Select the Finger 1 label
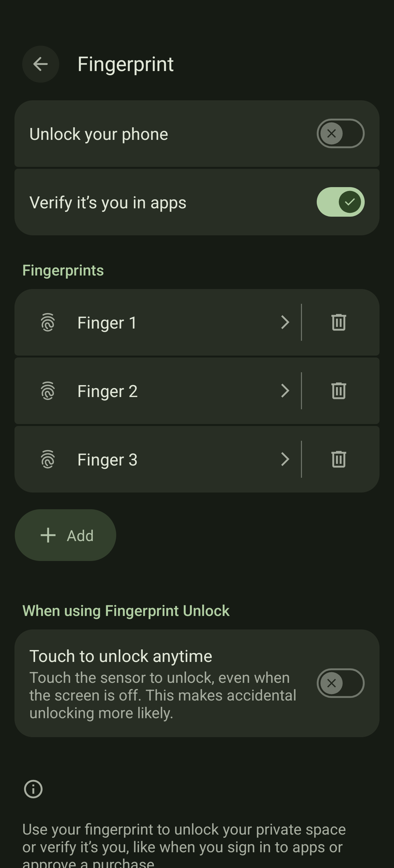394x868 pixels. [x=107, y=323]
